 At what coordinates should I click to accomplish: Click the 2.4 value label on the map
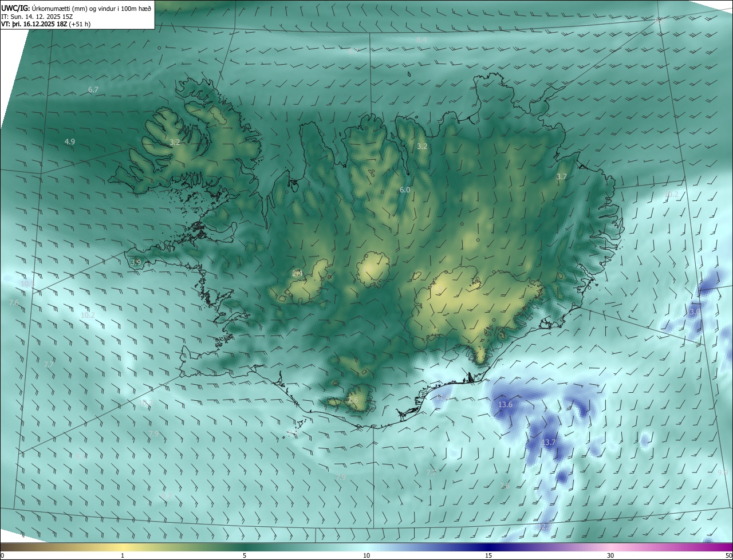point(297,274)
